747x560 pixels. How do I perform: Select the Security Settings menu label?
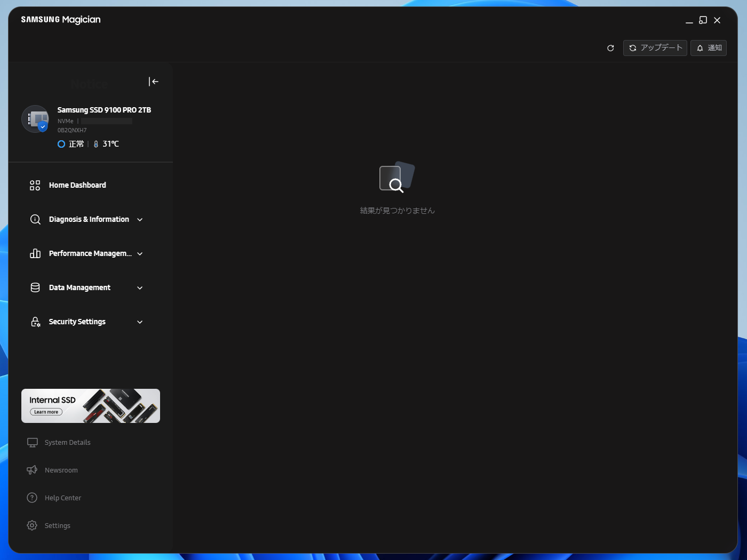pyautogui.click(x=77, y=322)
